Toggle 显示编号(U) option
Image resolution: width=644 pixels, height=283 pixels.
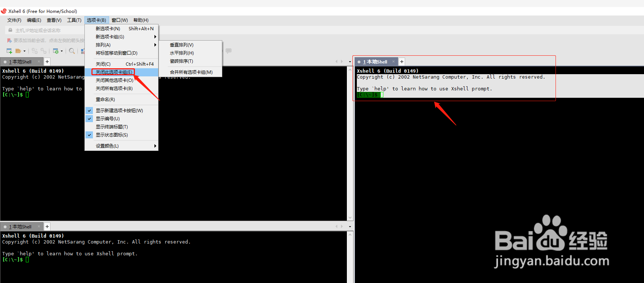(x=122, y=118)
